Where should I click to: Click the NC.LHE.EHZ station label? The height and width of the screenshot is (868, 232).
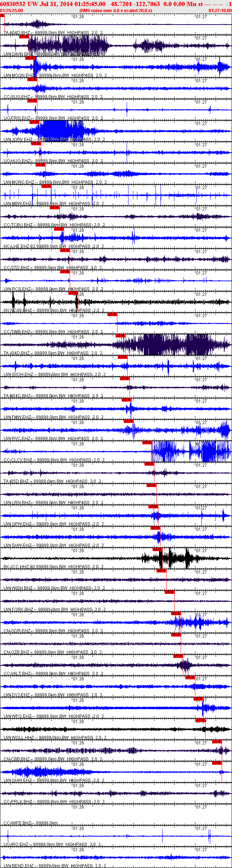coord(16,246)
